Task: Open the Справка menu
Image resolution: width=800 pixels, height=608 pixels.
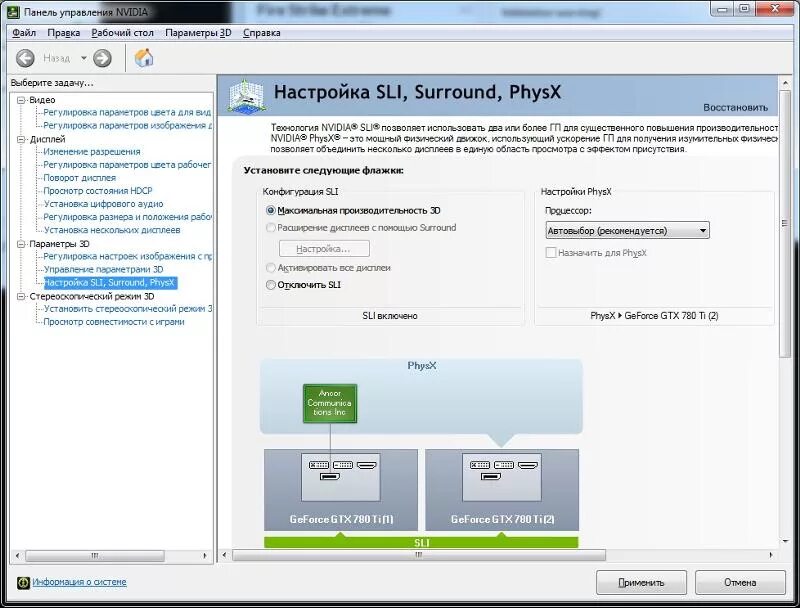Action: 262,33
